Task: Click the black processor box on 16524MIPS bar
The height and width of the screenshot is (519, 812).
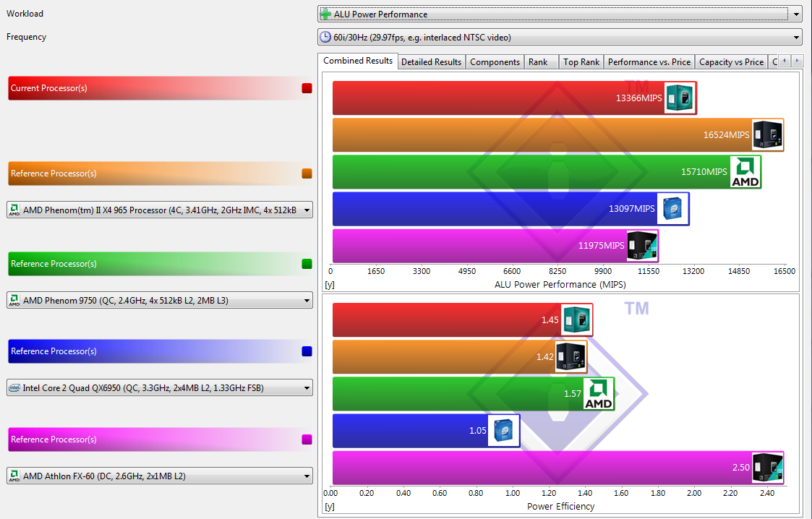Action: point(768,134)
